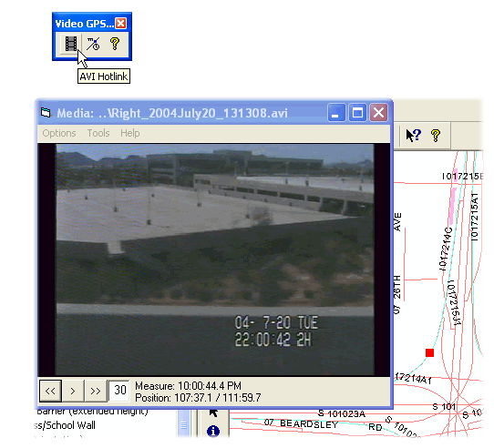
Task: Minimize the Media window
Action: pyautogui.click(x=336, y=112)
